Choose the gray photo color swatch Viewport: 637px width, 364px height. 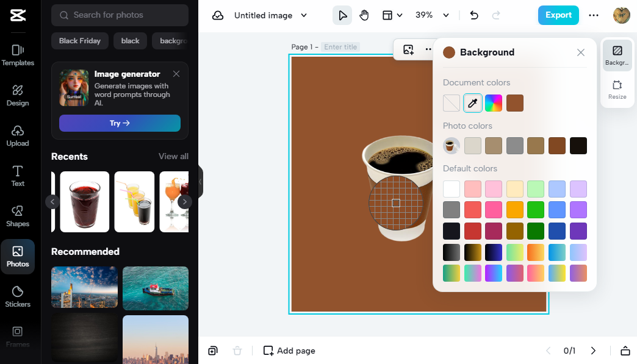[515, 146]
